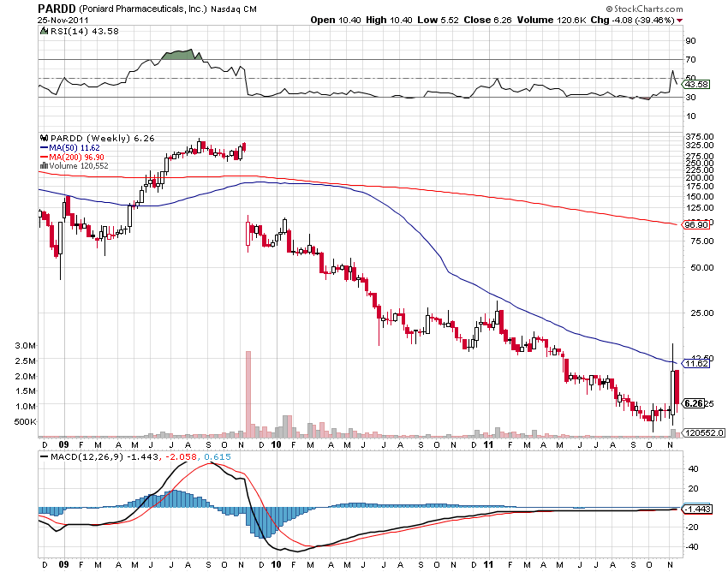Click the 75.00 price axis label

coord(702,241)
